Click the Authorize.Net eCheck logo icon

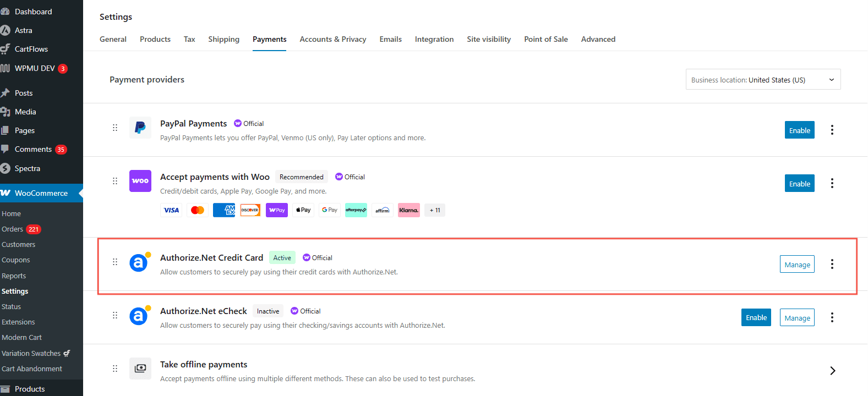140,315
